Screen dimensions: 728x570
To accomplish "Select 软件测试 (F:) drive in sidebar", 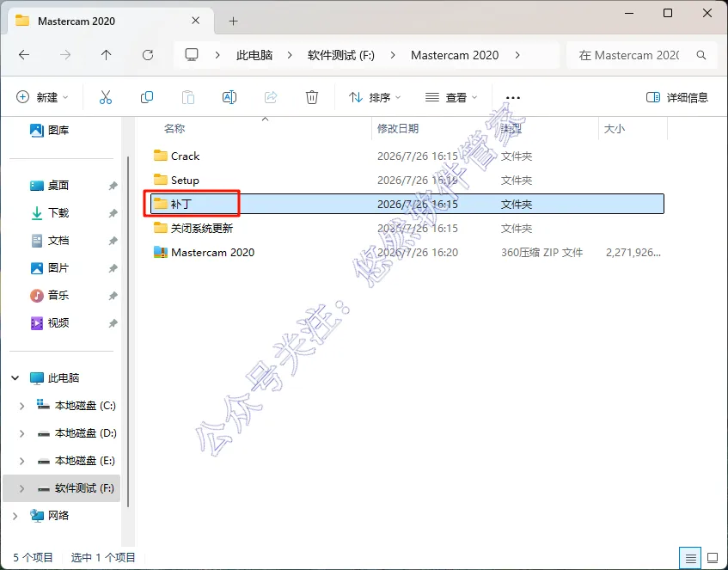I will (61, 488).
